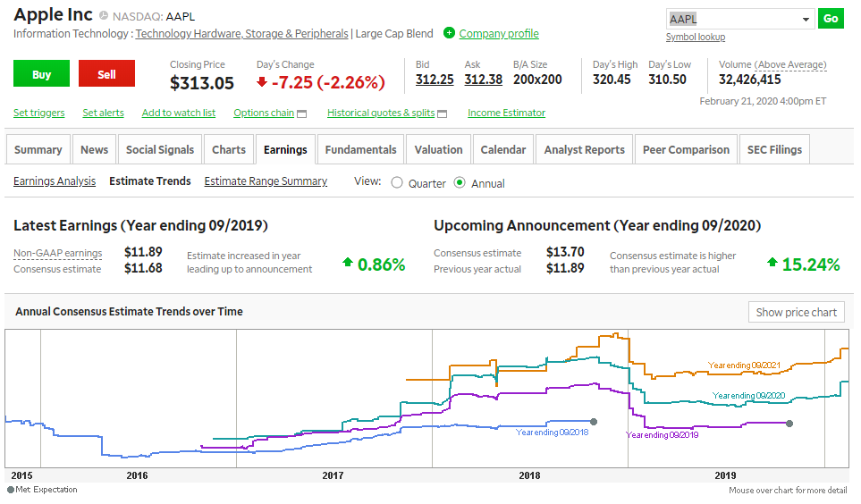Click the Ask price 312.38
The height and width of the screenshot is (504, 861).
483,80
